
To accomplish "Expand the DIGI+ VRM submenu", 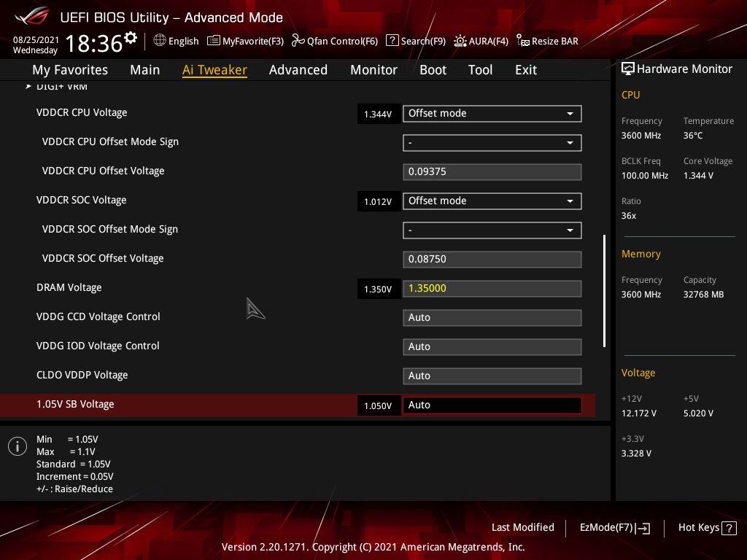I will [61, 87].
